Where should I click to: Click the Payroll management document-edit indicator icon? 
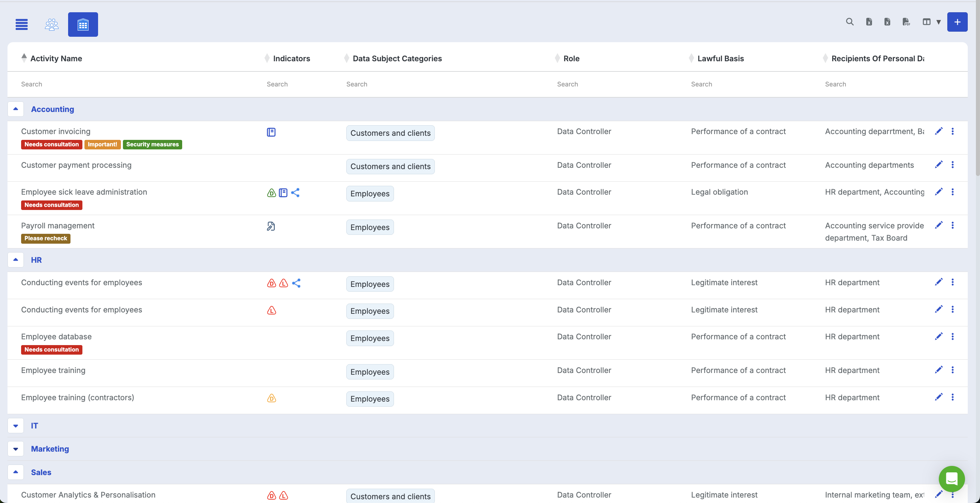coord(271,226)
